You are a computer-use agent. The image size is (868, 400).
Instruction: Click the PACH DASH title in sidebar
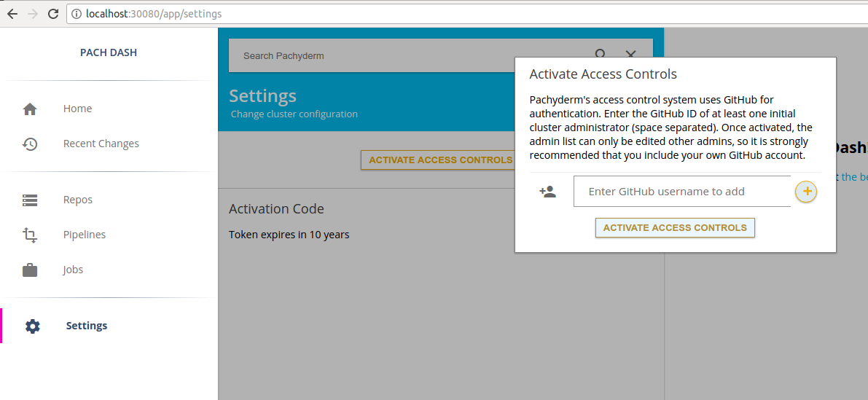(x=109, y=52)
